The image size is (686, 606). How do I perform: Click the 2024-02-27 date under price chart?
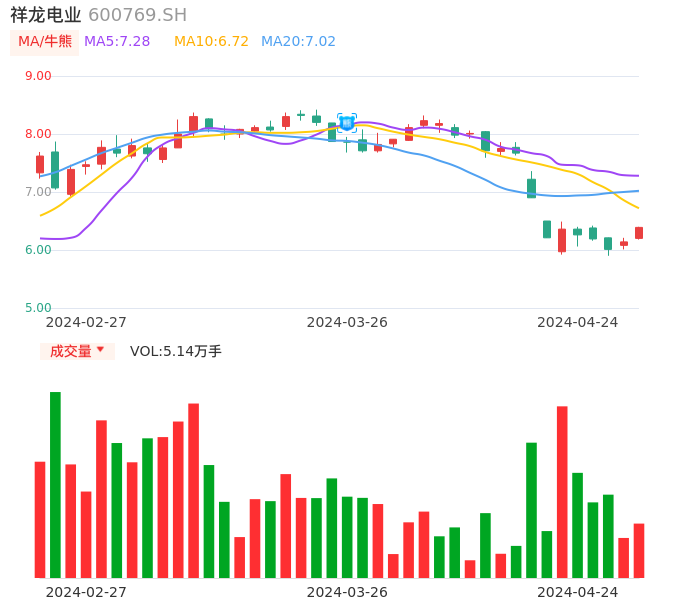[87, 322]
